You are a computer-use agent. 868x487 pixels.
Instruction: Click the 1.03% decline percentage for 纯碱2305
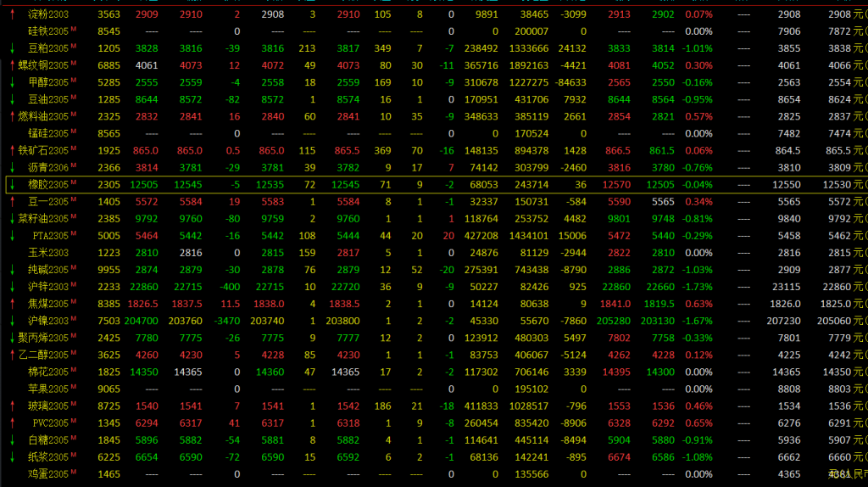pos(698,270)
